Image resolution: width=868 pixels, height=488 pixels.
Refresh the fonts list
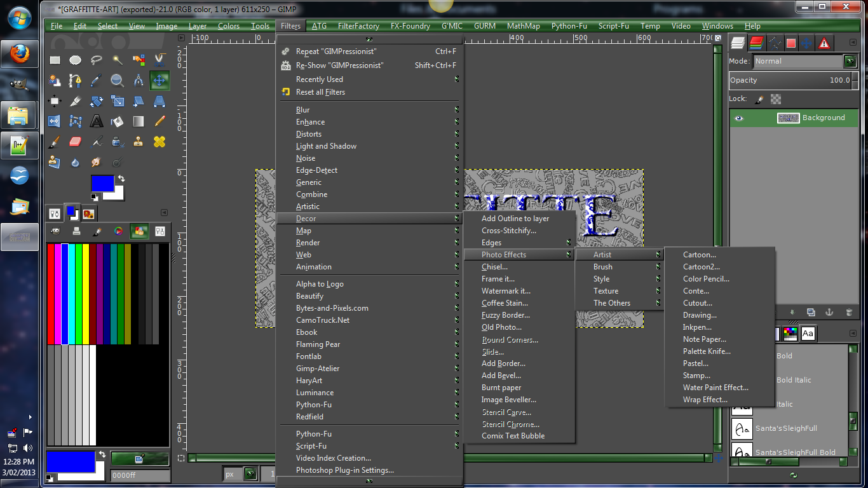[793, 475]
